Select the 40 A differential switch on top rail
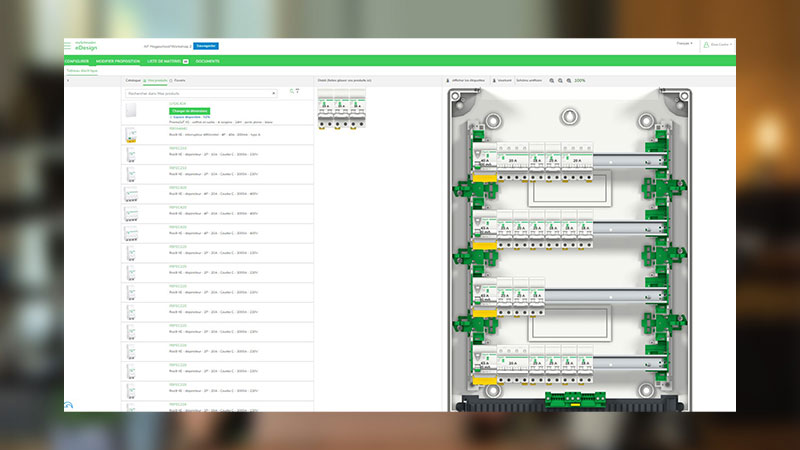 [485, 162]
